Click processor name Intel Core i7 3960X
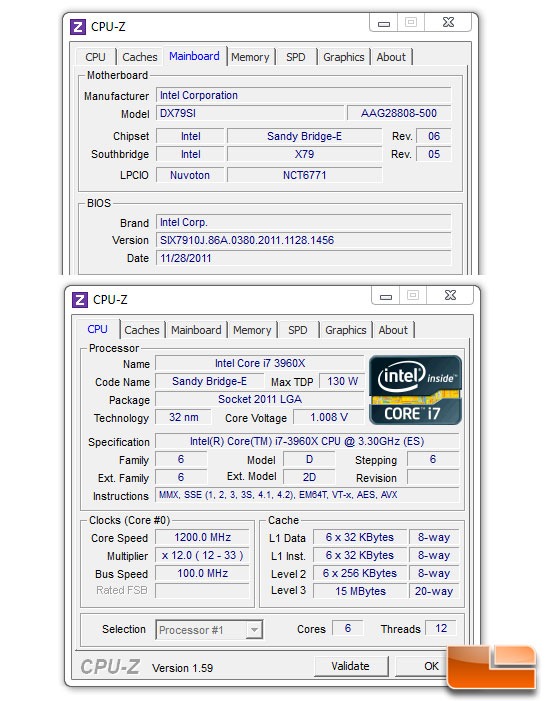Viewport: 550px width, 701px height. (260, 363)
